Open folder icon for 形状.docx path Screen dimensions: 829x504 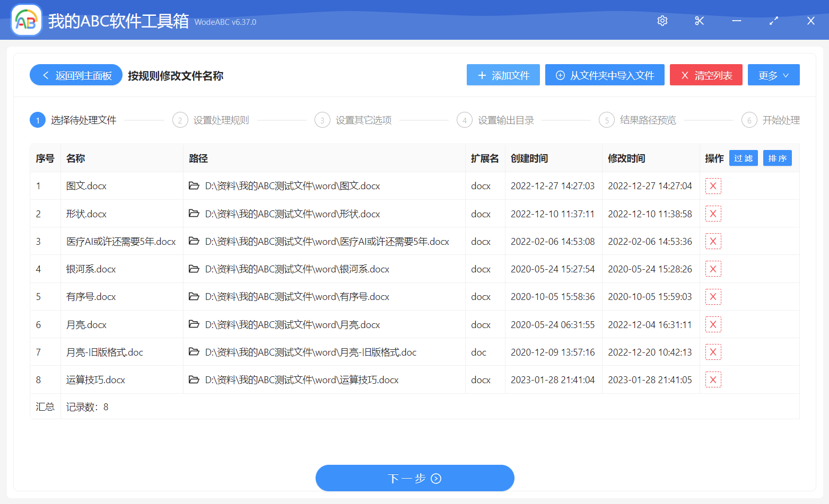pyautogui.click(x=194, y=214)
